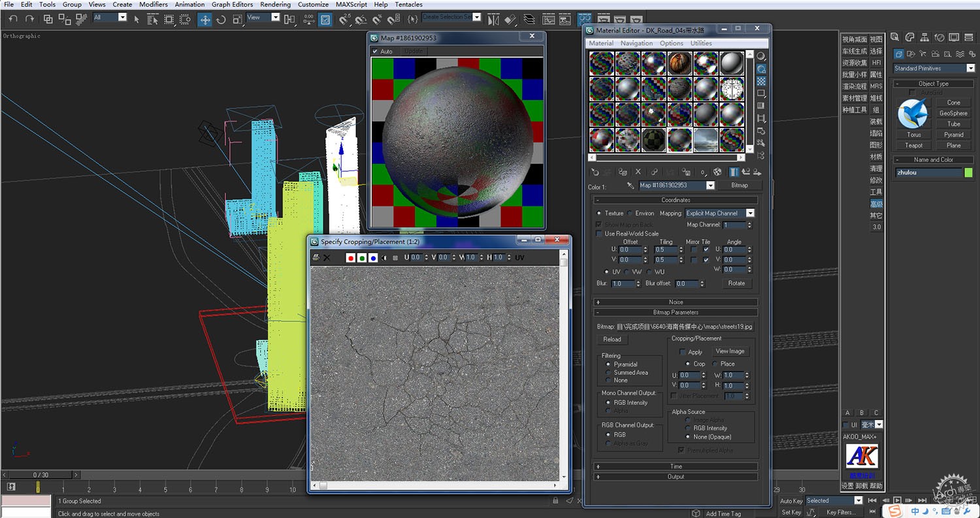The height and width of the screenshot is (518, 980).
Task: Click the Reload bitmap button
Action: (612, 340)
